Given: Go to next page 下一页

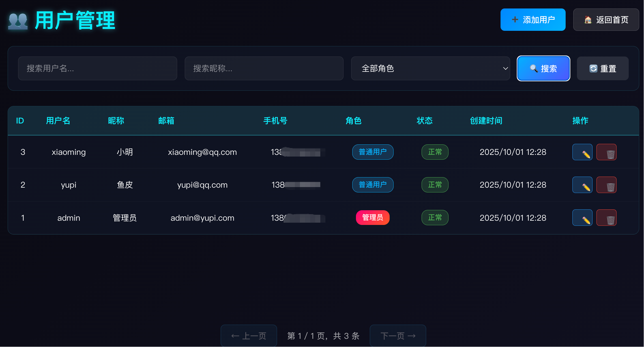Looking at the screenshot, I should pos(398,336).
